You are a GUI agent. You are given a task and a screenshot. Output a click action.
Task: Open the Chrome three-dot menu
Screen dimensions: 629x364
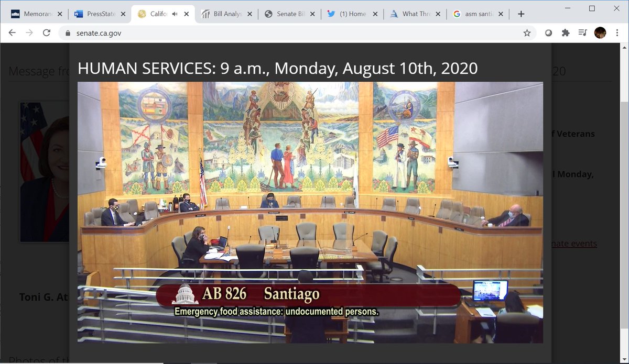pyautogui.click(x=616, y=33)
